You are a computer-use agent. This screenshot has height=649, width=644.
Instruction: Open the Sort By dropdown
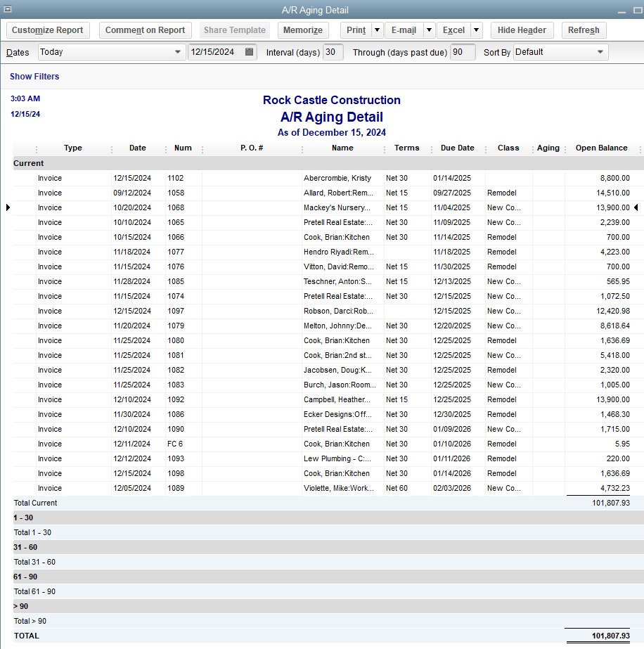click(560, 52)
